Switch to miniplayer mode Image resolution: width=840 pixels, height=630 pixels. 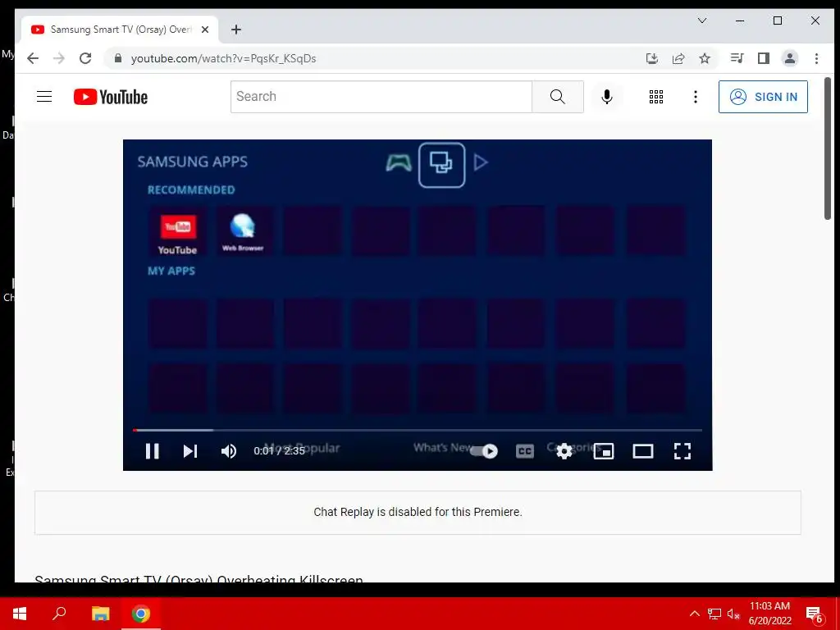[604, 451]
